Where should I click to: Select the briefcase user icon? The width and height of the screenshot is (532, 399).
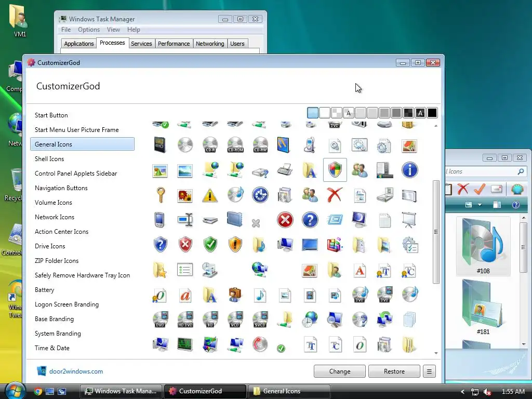click(x=235, y=295)
